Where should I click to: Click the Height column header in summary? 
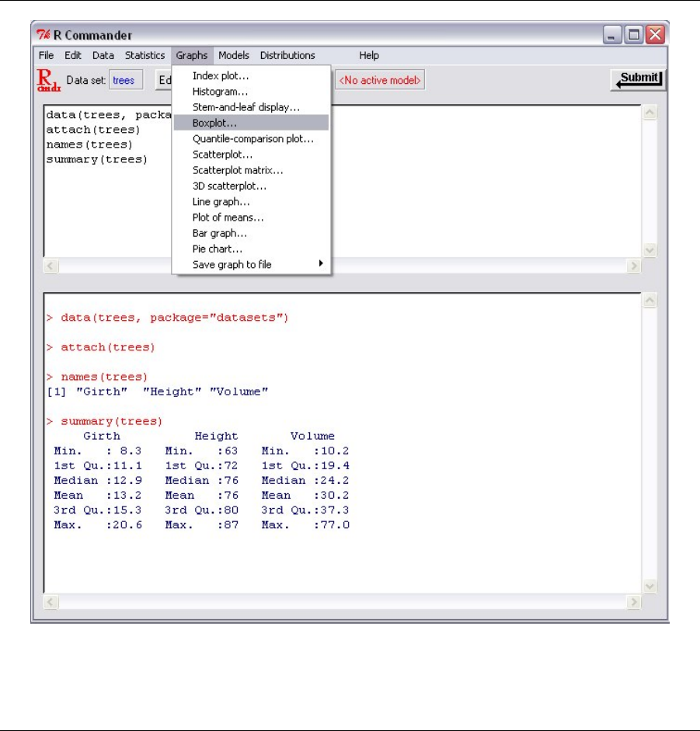216,436
